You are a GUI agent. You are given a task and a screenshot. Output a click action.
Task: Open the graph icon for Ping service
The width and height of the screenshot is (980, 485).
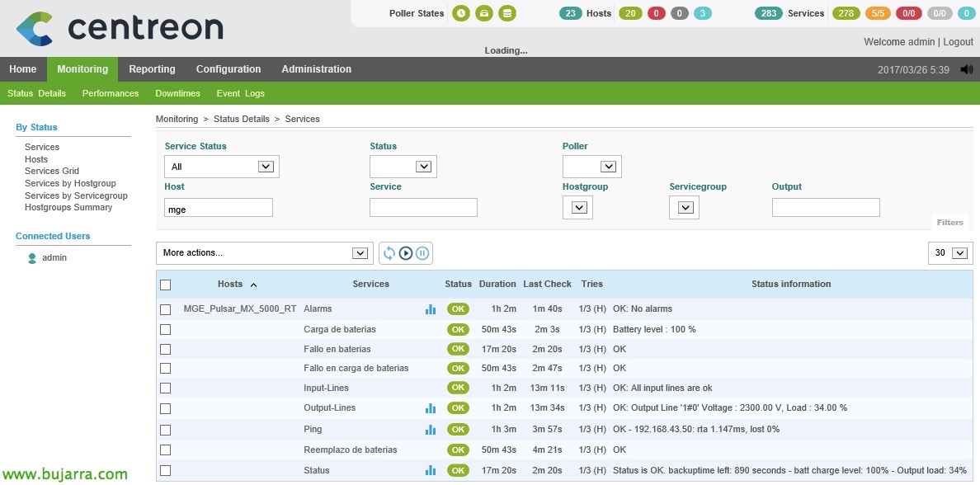[x=430, y=430]
